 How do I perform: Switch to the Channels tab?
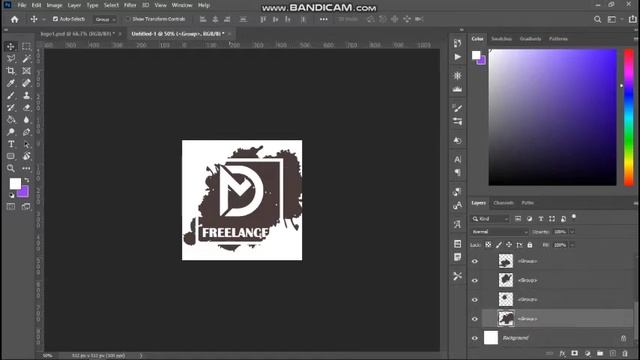[x=503, y=203]
